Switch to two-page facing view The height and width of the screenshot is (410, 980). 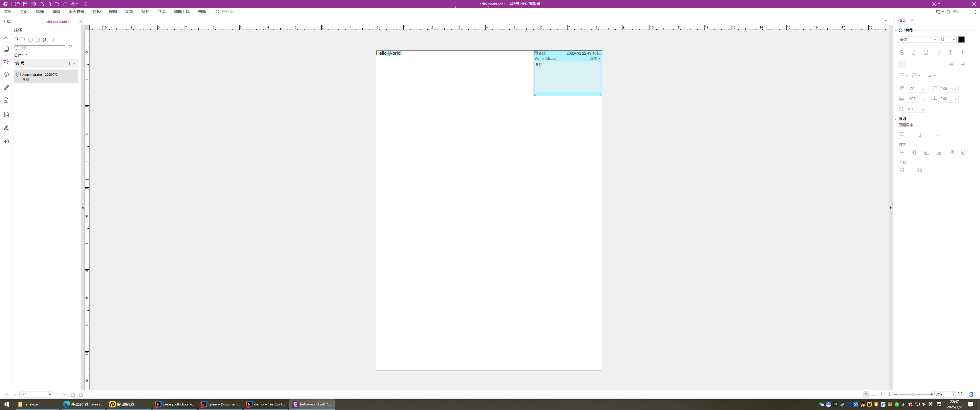pos(882,394)
